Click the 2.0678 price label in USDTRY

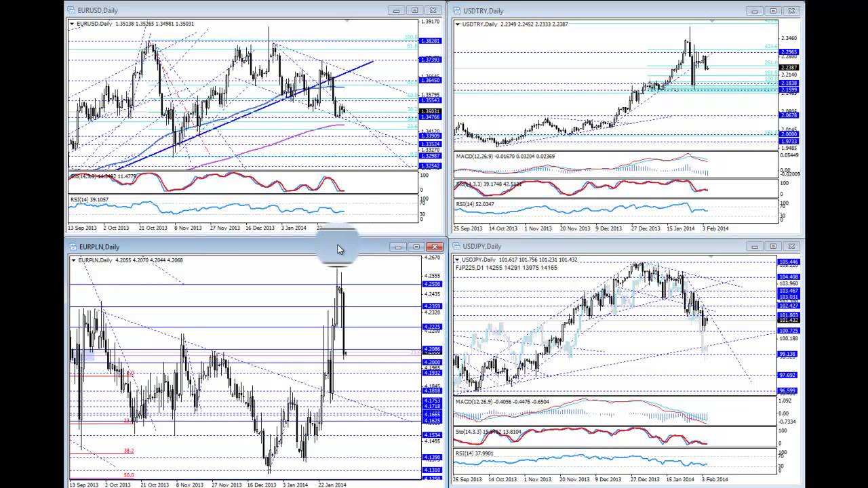(789, 115)
